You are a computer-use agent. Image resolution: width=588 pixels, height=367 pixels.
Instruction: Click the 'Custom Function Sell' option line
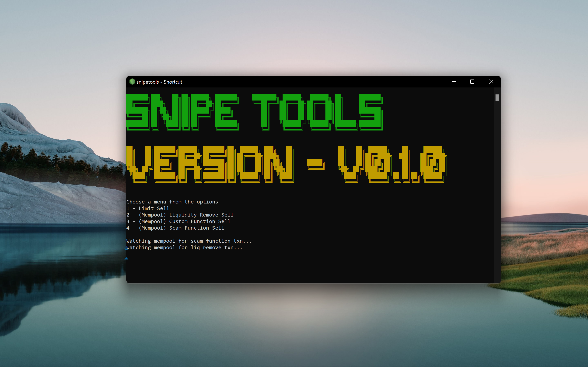pyautogui.click(x=178, y=221)
